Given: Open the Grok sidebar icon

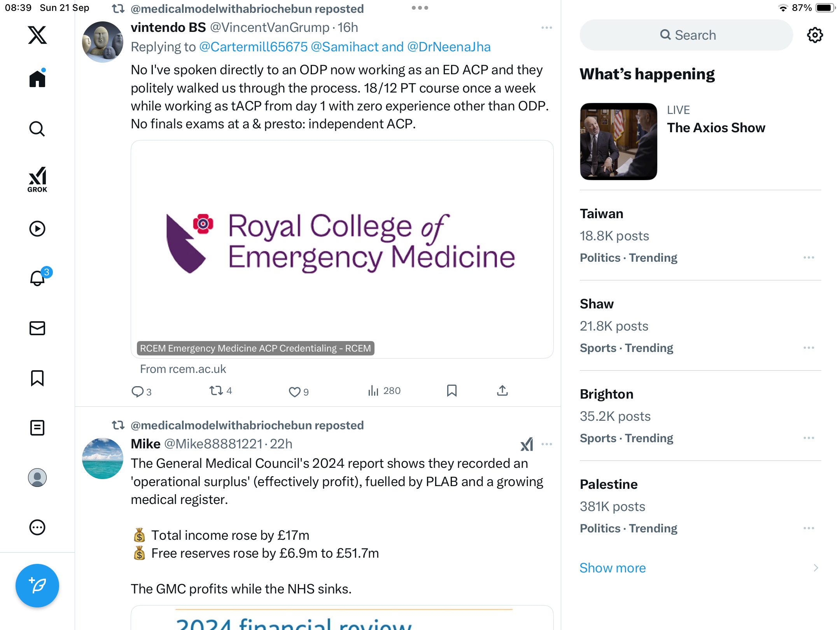Looking at the screenshot, I should (37, 179).
